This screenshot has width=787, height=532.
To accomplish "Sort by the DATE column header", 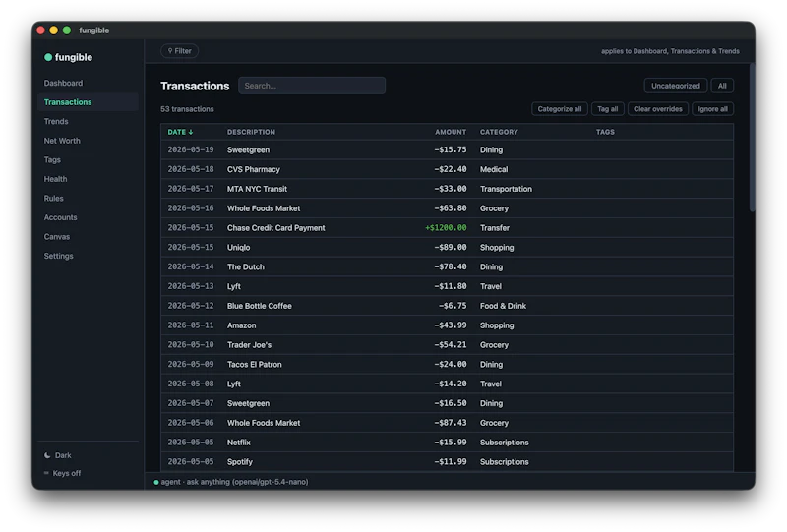I will (x=180, y=132).
